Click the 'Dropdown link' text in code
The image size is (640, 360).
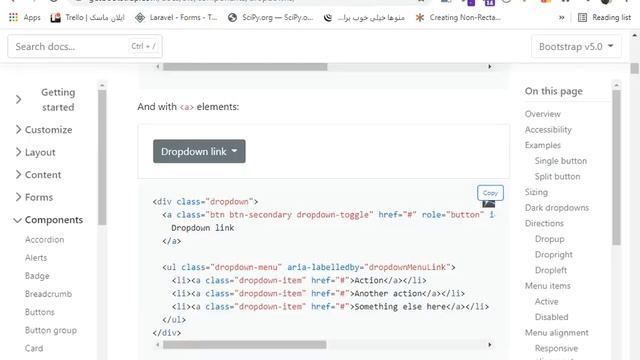(202, 228)
